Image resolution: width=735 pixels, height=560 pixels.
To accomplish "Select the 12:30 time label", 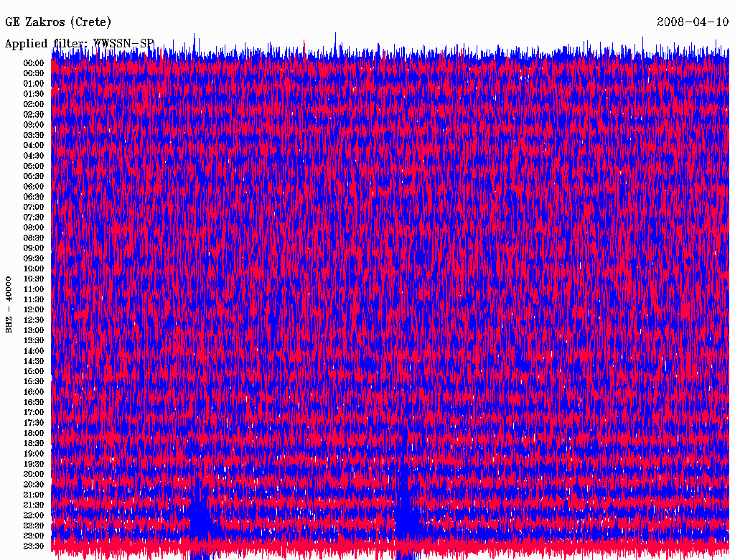I will (x=34, y=320).
